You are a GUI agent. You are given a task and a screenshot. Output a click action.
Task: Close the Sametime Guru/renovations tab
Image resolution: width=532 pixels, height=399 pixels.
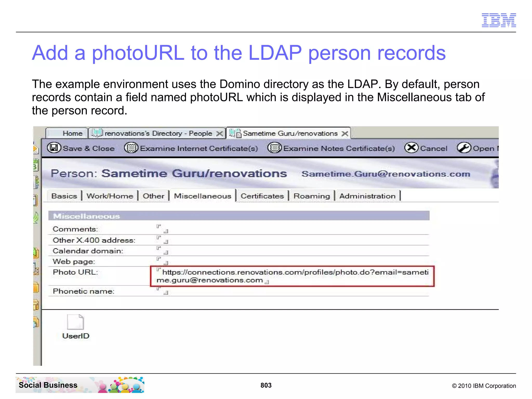click(345, 134)
